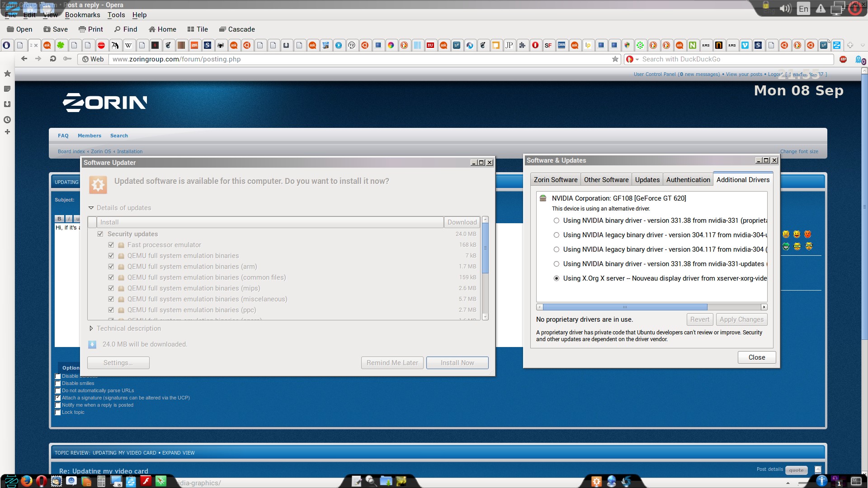Viewport: 868px width, 488px height.
Task: Enable Notify me when reply is posted
Action: coord(58,405)
